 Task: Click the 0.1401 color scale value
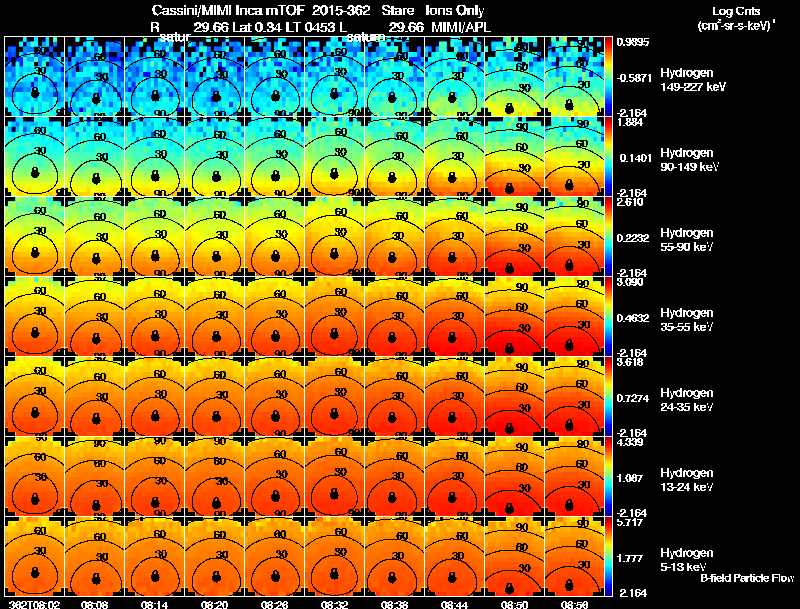tap(635, 158)
